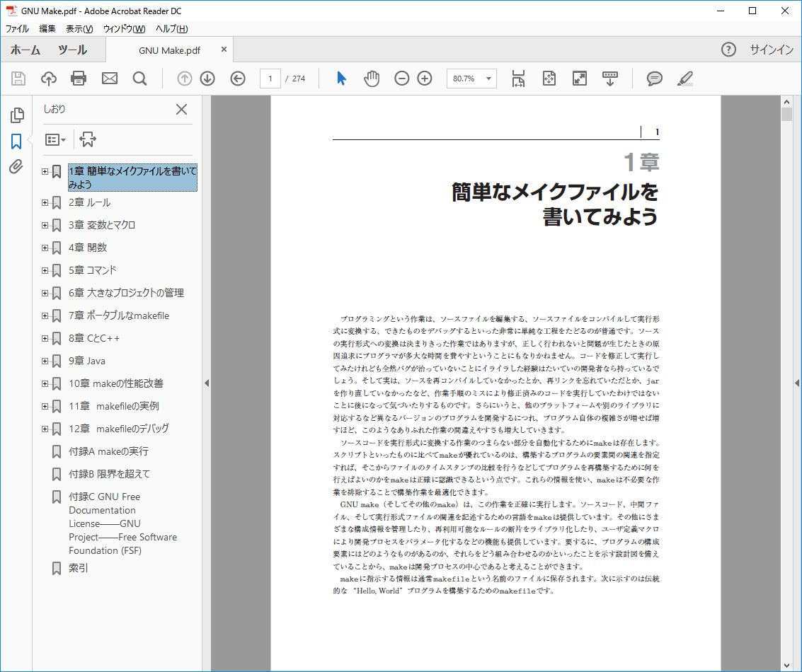Viewport: 802px width, 672px height.
Task: Open bookmark options dropdown menu
Action: 55,139
